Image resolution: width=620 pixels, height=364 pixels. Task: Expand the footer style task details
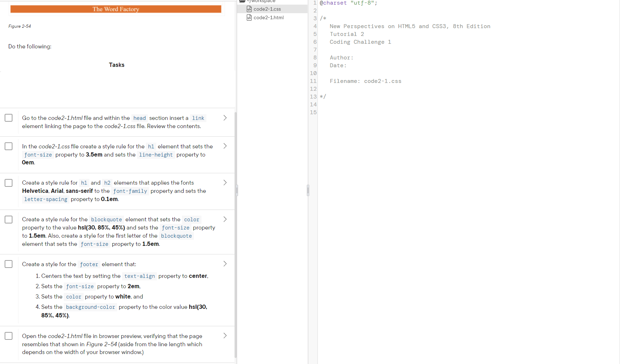click(x=225, y=264)
